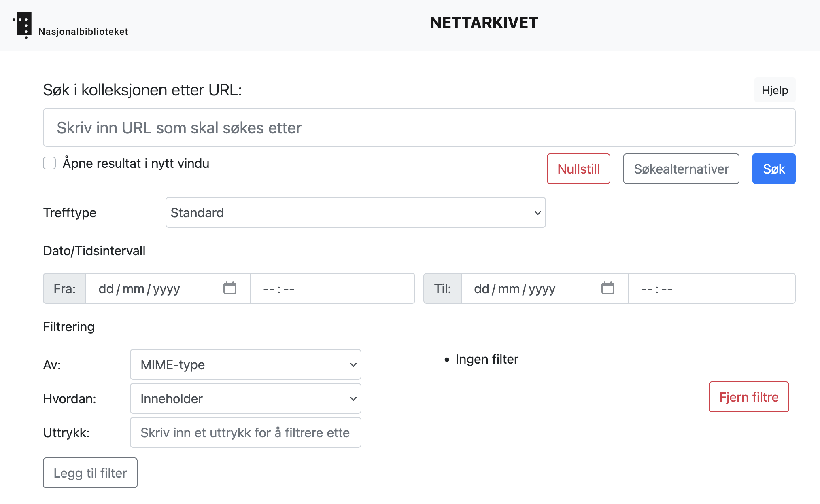Click the Fjern filtre button

[749, 397]
